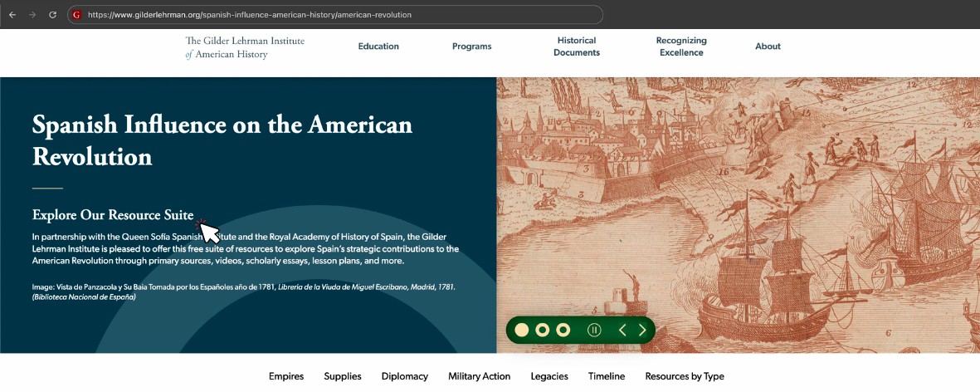Click the Explore Our Resource Suite heading
The width and height of the screenshot is (980, 392).
[113, 215]
